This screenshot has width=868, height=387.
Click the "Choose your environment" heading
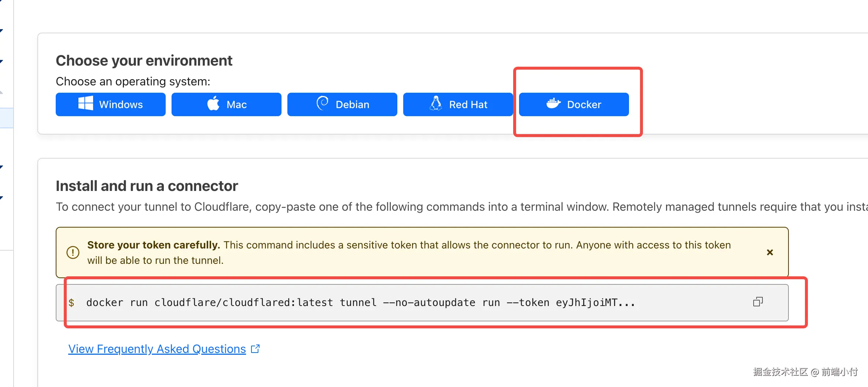click(x=144, y=61)
